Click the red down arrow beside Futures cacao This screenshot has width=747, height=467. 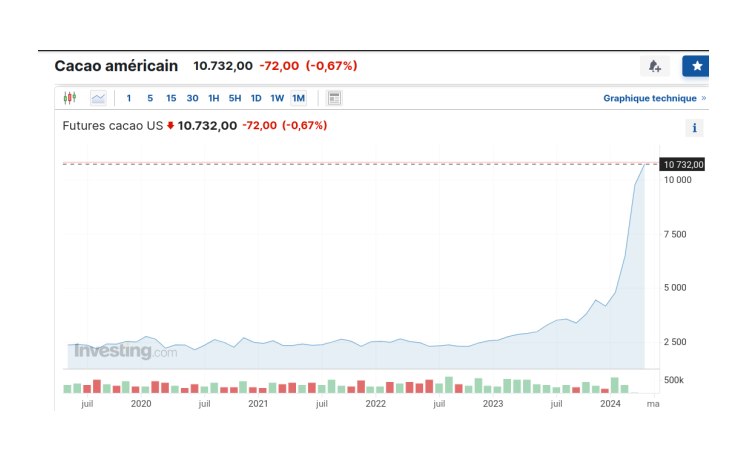[170, 126]
